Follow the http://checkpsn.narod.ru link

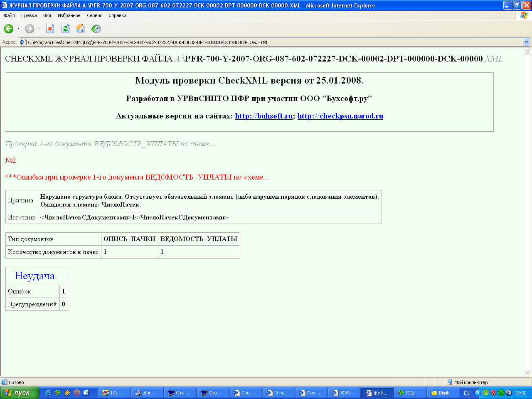(x=340, y=116)
